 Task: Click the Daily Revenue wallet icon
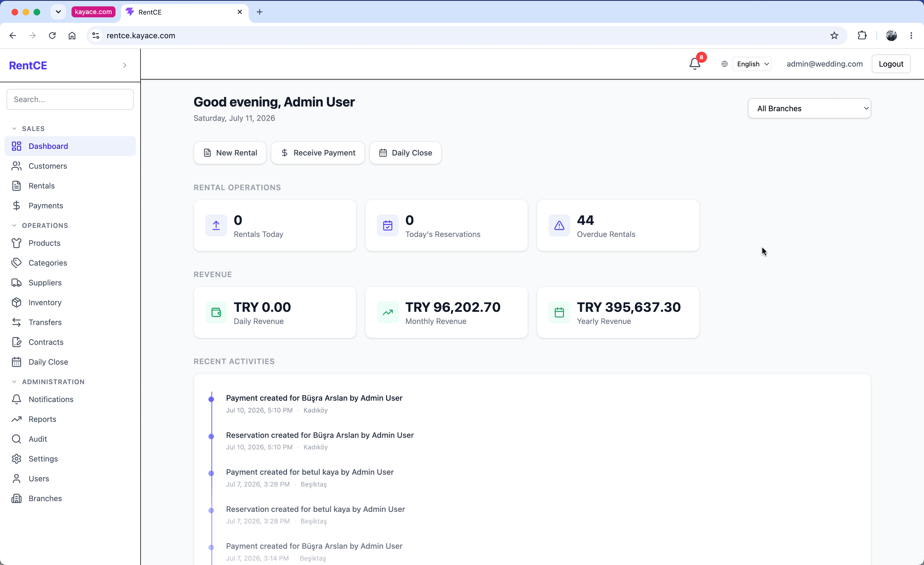(x=216, y=313)
